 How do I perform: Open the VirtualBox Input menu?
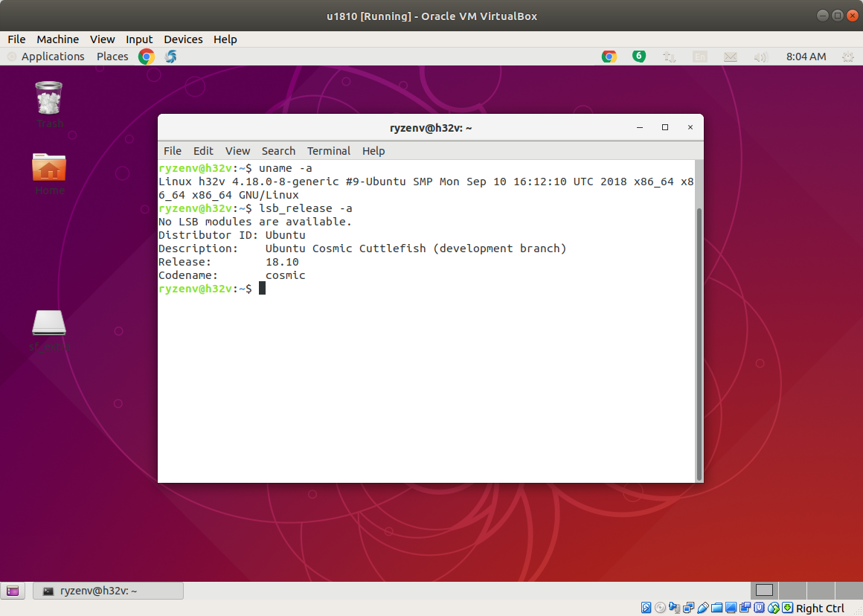pos(139,39)
